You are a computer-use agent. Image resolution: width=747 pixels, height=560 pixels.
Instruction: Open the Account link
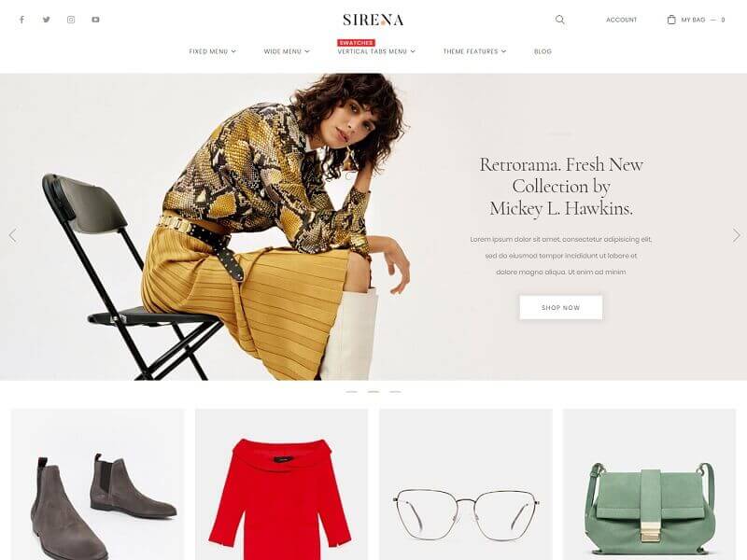pyautogui.click(x=621, y=20)
